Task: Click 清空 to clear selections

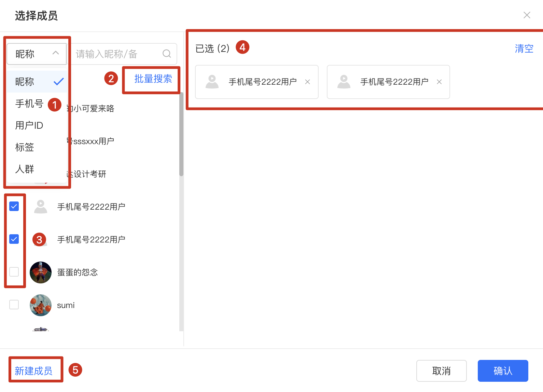Action: 524,48
